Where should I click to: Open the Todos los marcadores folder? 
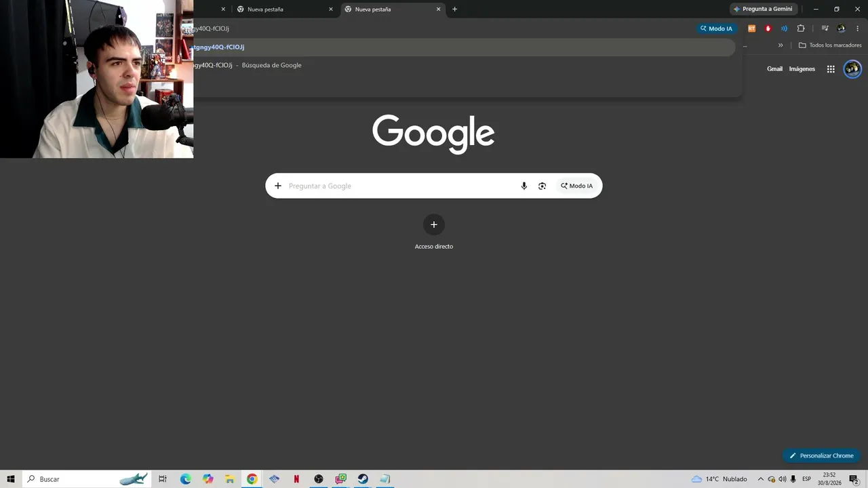pyautogui.click(x=830, y=45)
